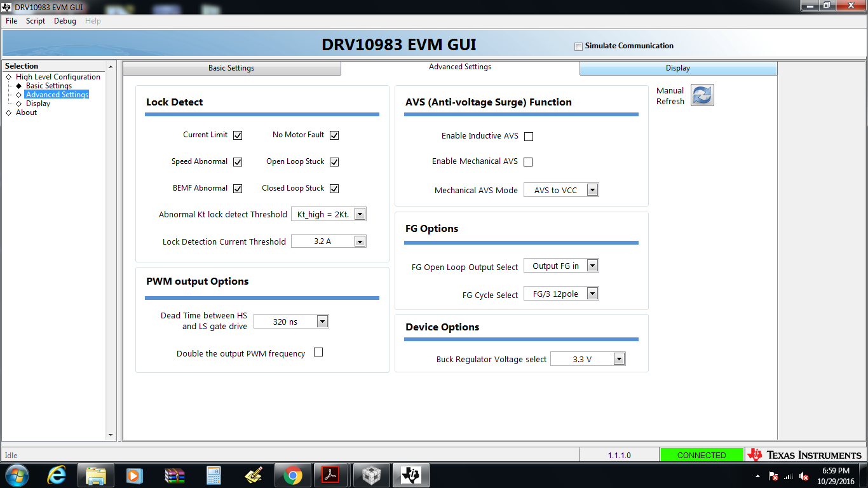Click the Manual Refresh icon button
This screenshot has width=868, height=488.
point(702,95)
